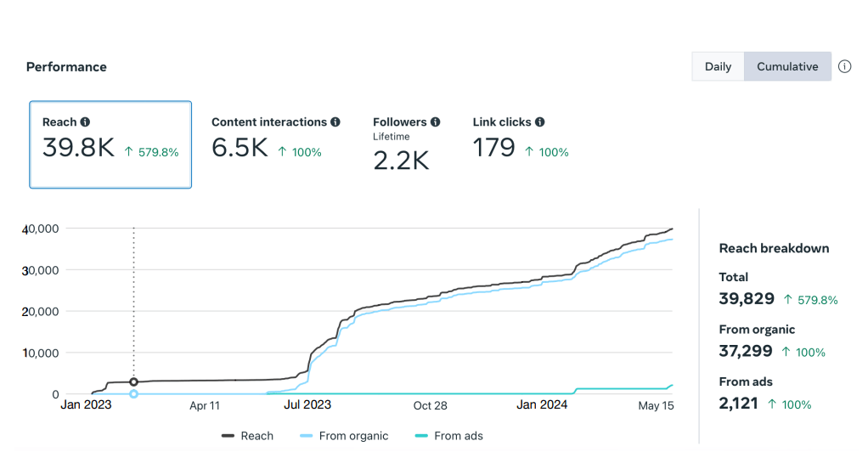868x469 pixels.
Task: Switch the chart to Daily view
Action: (718, 66)
